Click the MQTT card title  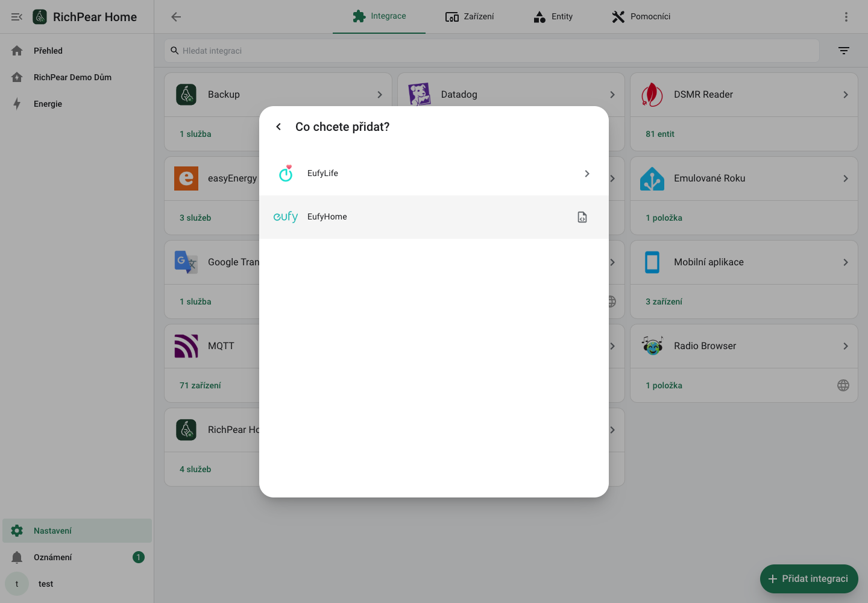coord(221,346)
